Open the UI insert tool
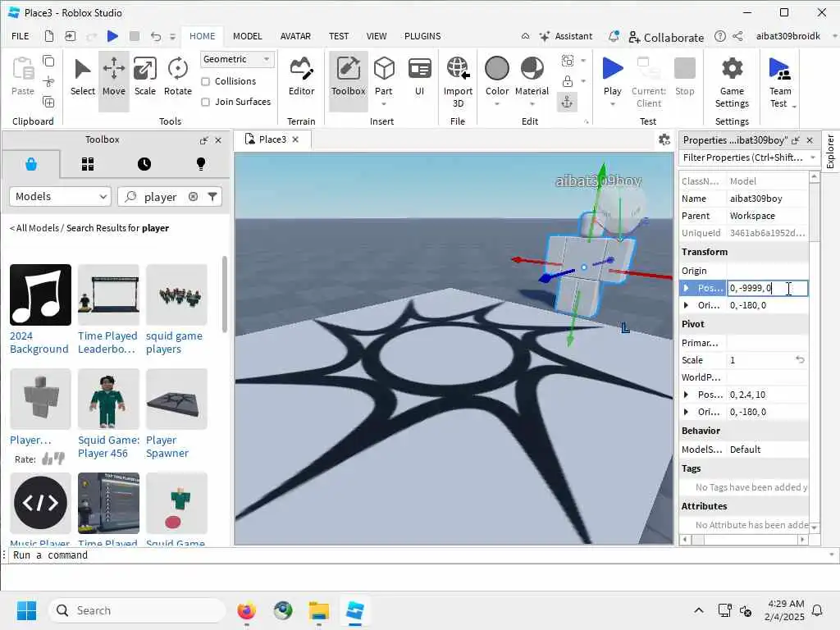This screenshot has height=630, width=840. (x=419, y=78)
